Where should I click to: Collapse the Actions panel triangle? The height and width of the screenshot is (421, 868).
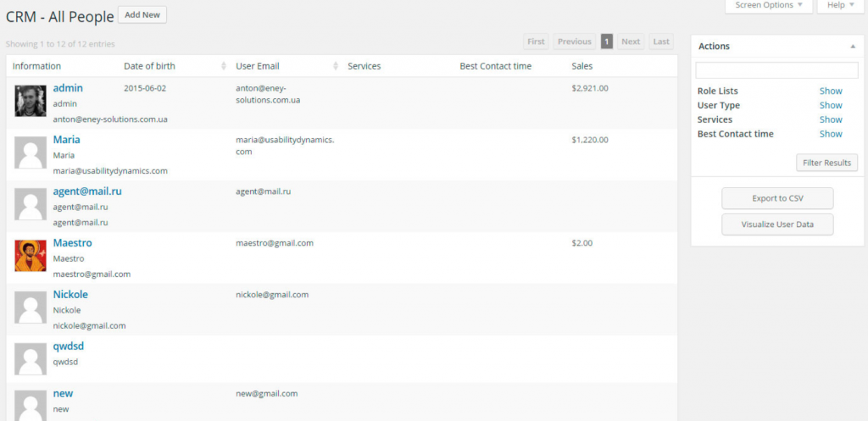[x=853, y=47]
